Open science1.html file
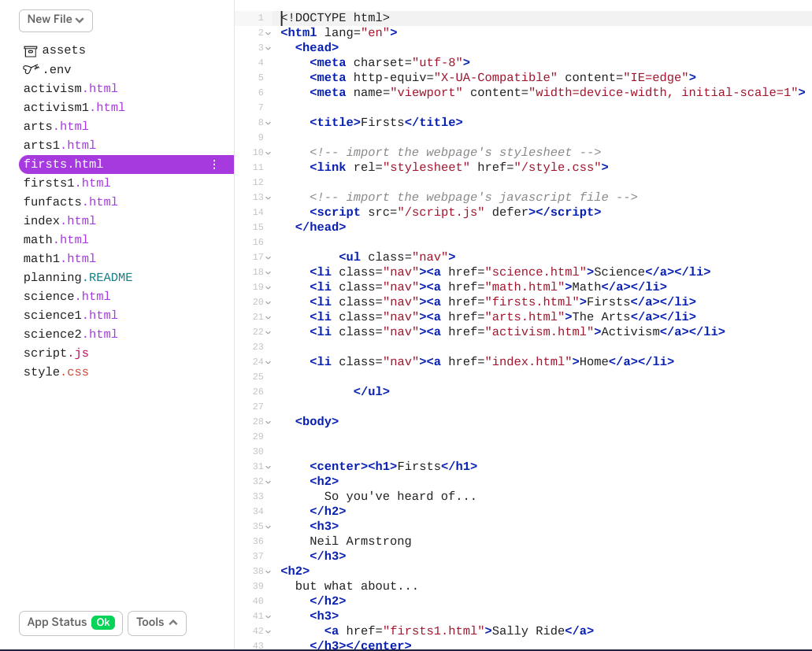The height and width of the screenshot is (651, 812). tap(70, 315)
